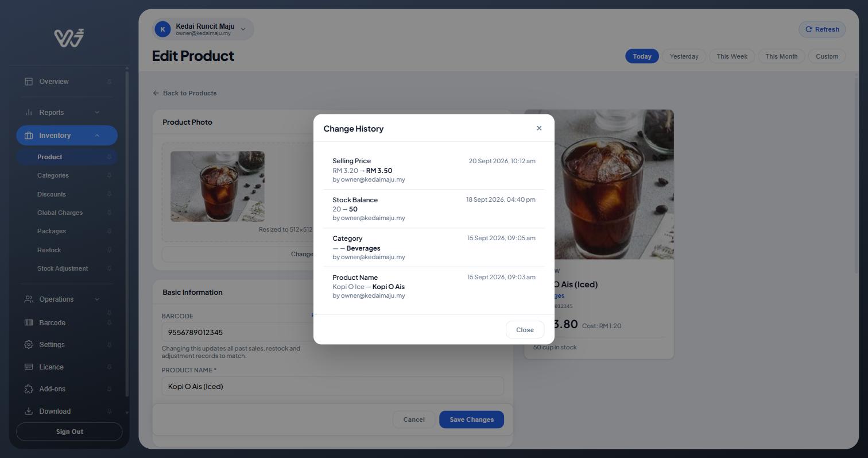Pin the Packages submenu item
Viewport: 868px width, 458px height.
[x=109, y=231]
